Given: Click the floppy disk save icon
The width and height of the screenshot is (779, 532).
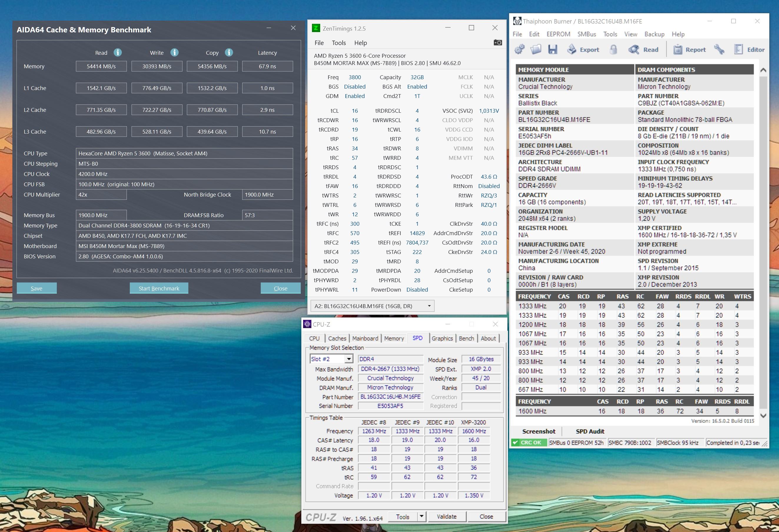Looking at the screenshot, I should [552, 50].
